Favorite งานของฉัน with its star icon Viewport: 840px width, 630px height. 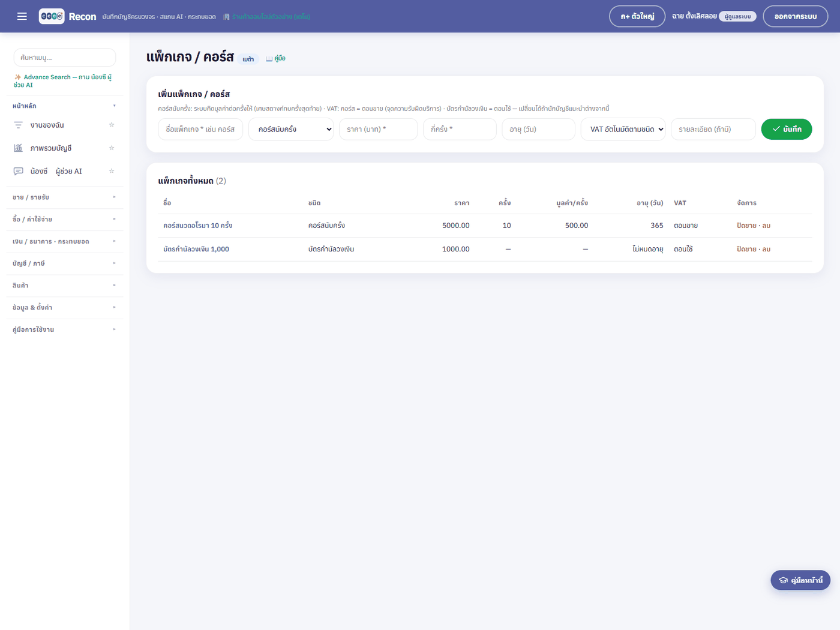point(112,125)
